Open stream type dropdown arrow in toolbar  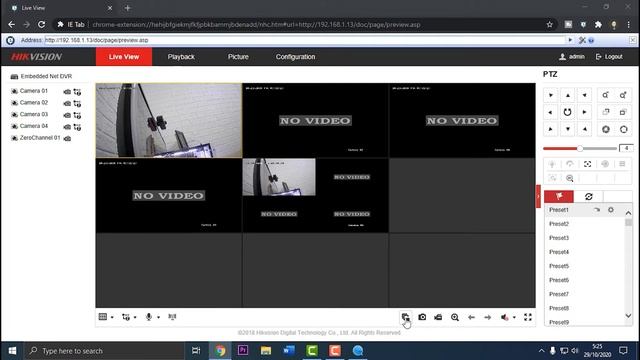tap(135, 317)
